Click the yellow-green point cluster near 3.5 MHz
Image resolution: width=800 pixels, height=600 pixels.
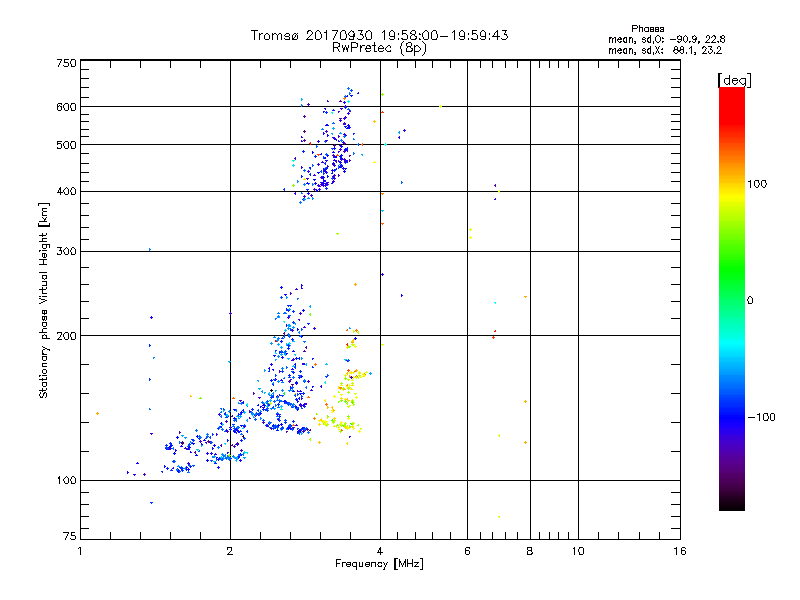coord(344,401)
